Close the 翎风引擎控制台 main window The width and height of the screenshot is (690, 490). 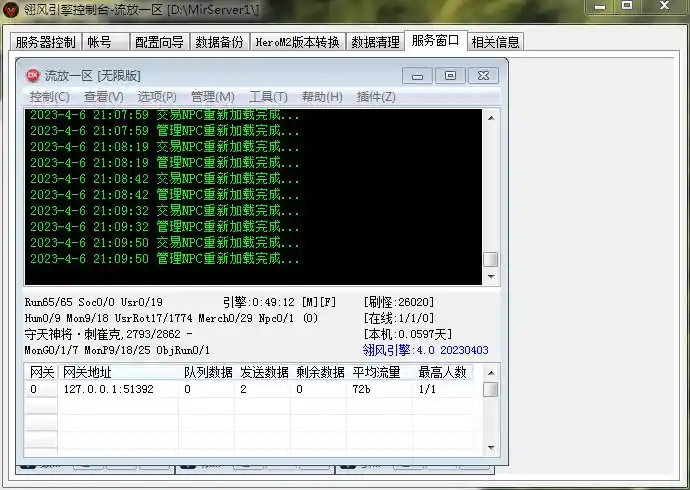pyautogui.click(x=665, y=6)
